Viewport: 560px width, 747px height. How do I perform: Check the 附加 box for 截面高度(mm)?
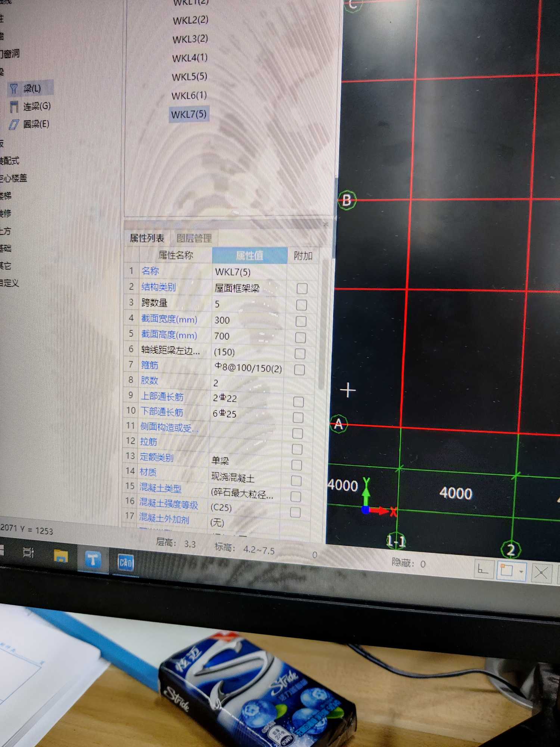point(301,337)
